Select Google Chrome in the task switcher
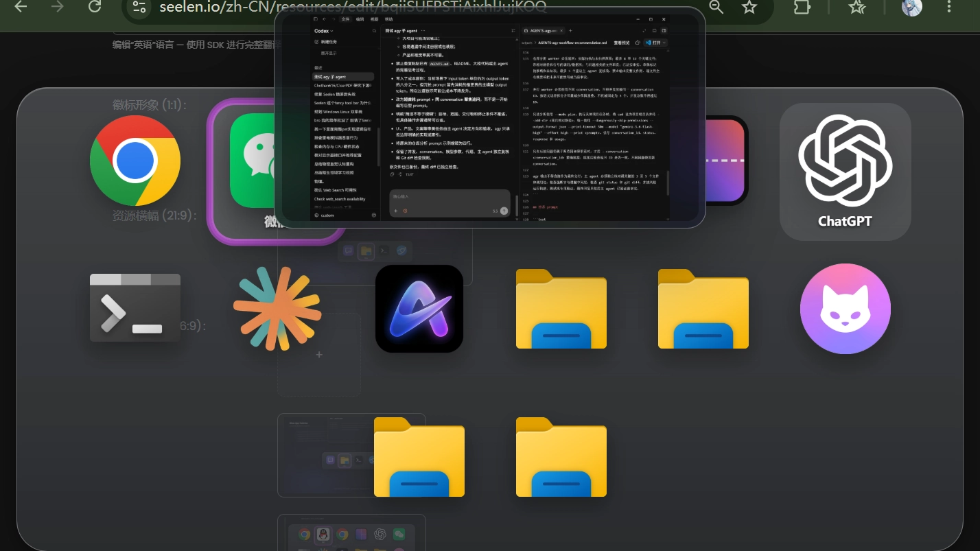 [x=135, y=161]
